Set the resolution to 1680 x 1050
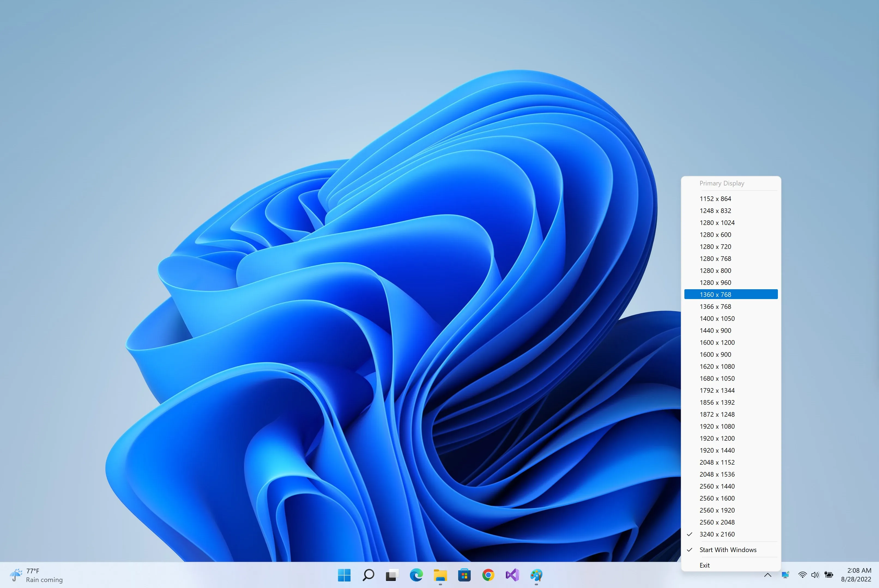This screenshot has width=879, height=588. tap(731, 379)
